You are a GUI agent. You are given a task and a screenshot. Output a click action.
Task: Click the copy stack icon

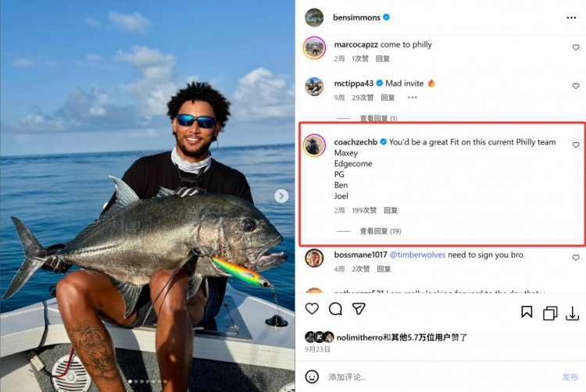pos(550,313)
